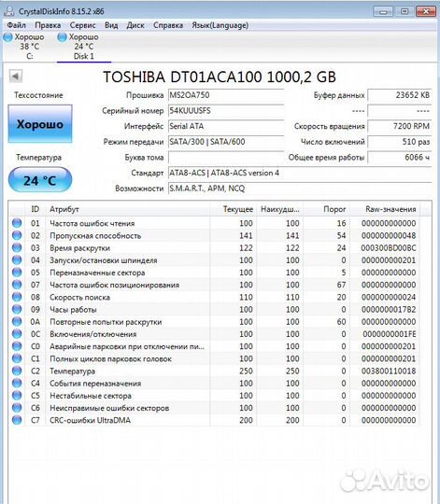Click status icon for 0C Включения/отключения
The image size is (440, 504).
click(x=17, y=334)
